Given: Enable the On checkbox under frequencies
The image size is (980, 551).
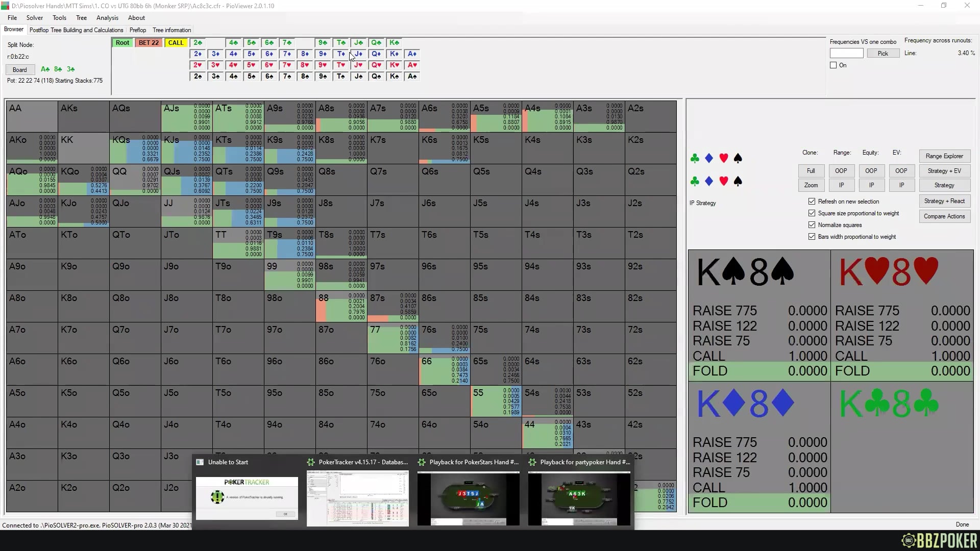Looking at the screenshot, I should tap(834, 65).
